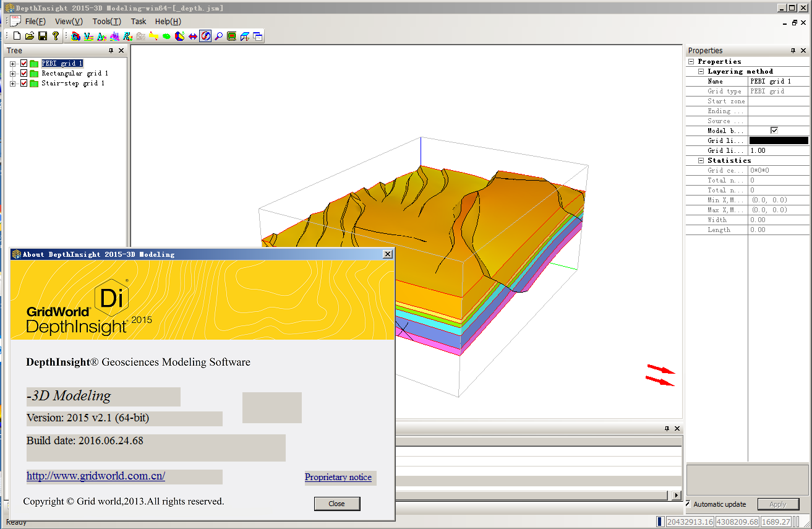
Task: Uncheck the Rectangular grid 1 checkbox
Action: coord(24,74)
